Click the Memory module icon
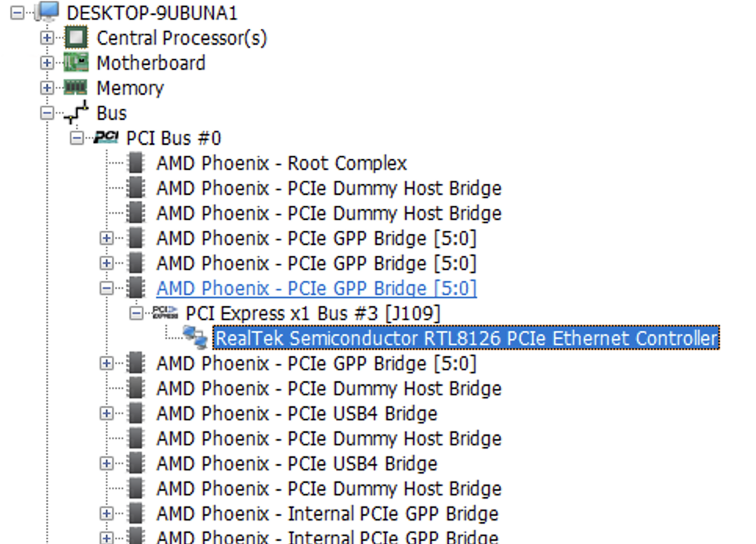 (76, 88)
